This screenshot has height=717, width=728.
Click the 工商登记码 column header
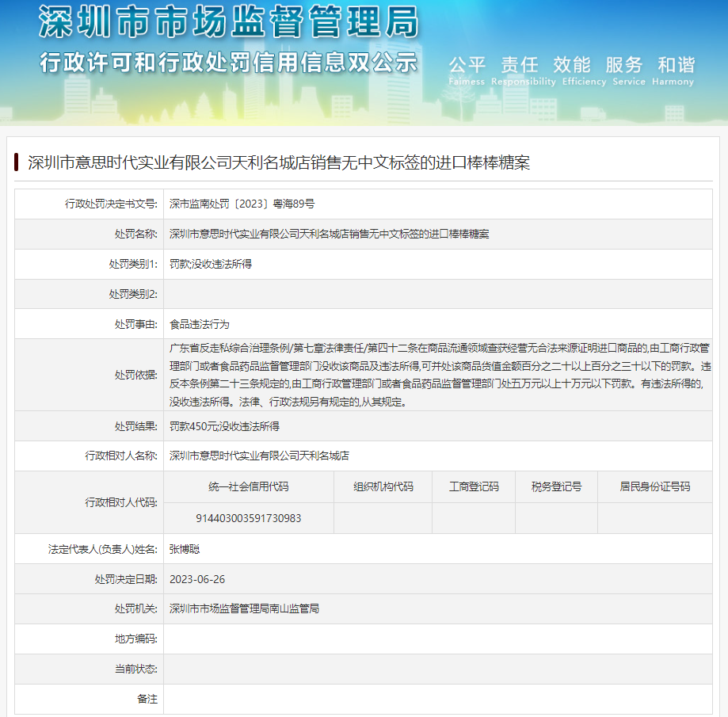coord(473,486)
